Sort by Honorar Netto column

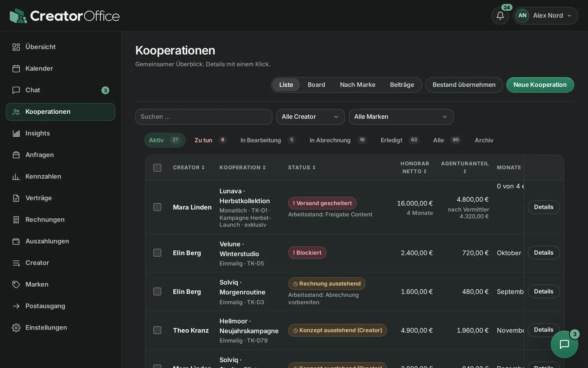coord(415,167)
